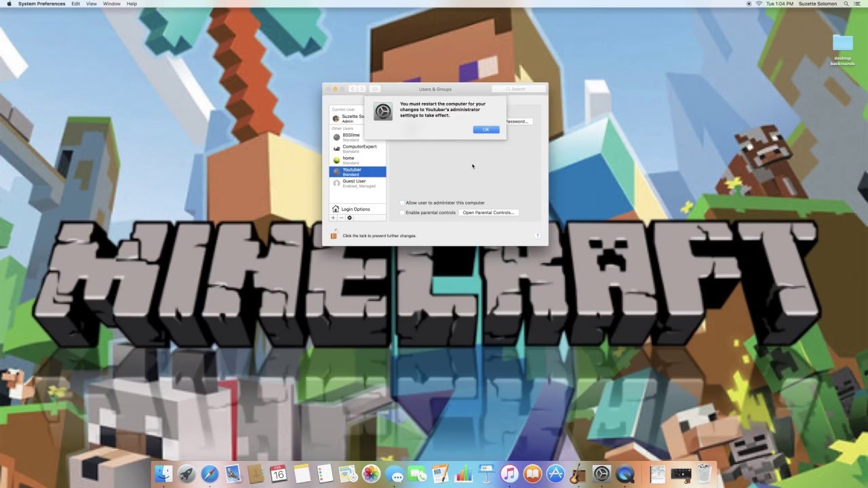
Task: Open Messages in the Dock
Action: [x=394, y=474]
